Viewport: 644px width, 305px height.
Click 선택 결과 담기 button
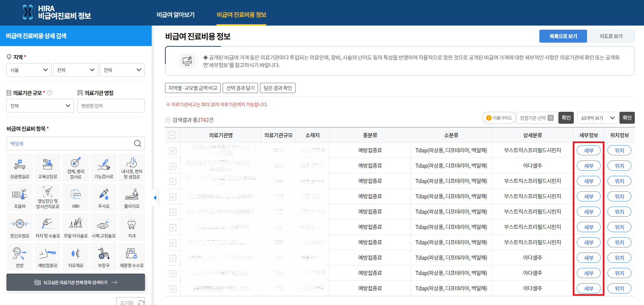point(240,88)
